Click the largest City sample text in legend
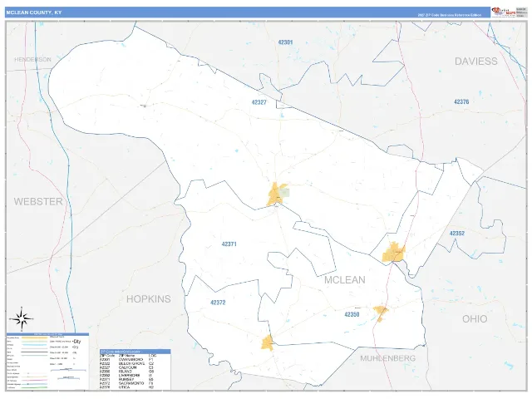 [76, 342]
